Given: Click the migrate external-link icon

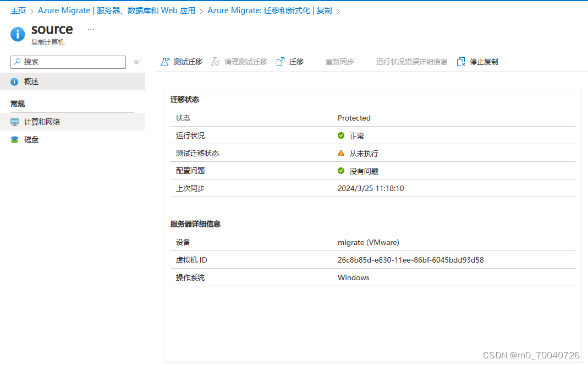Looking at the screenshot, I should [280, 62].
